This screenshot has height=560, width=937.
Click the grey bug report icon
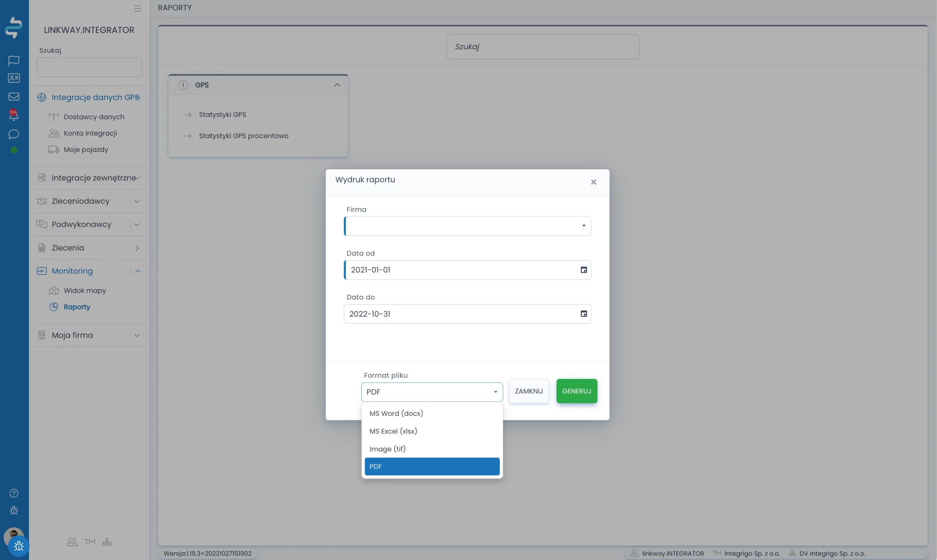click(14, 510)
